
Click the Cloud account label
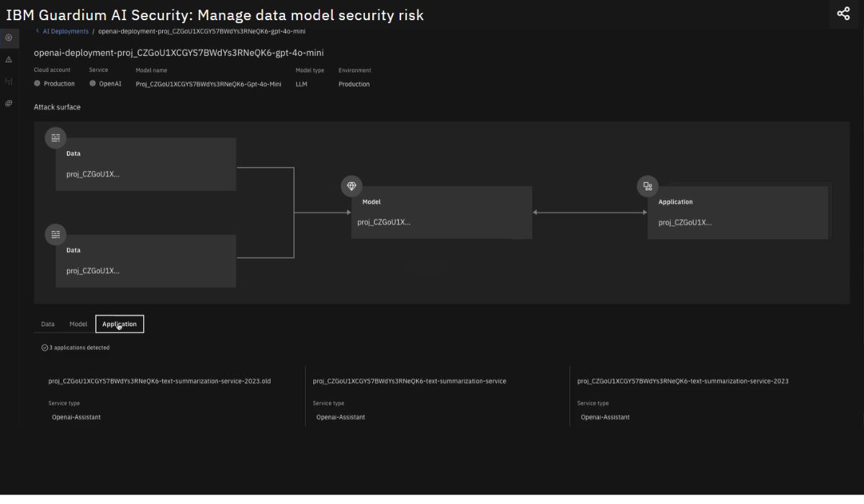click(52, 70)
